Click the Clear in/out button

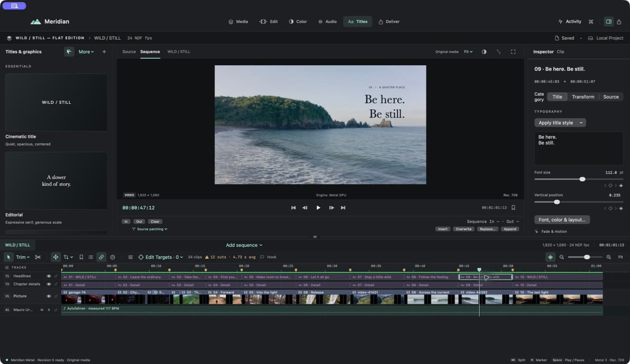click(x=155, y=221)
